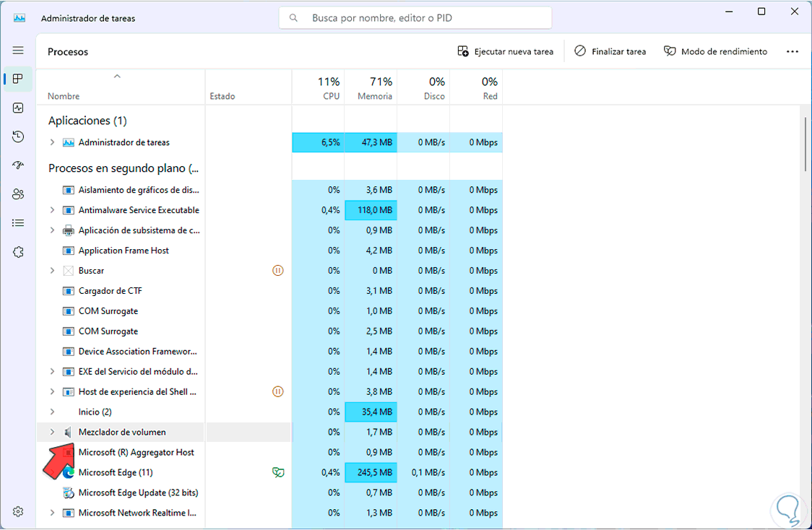The height and width of the screenshot is (530, 812).
Task: Expand the Buscar process group
Action: (52, 271)
